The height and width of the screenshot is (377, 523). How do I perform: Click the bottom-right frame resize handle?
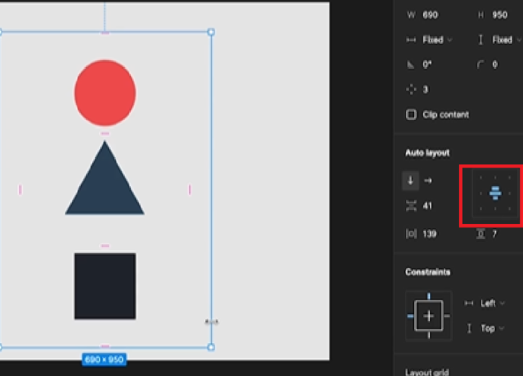[211, 347]
